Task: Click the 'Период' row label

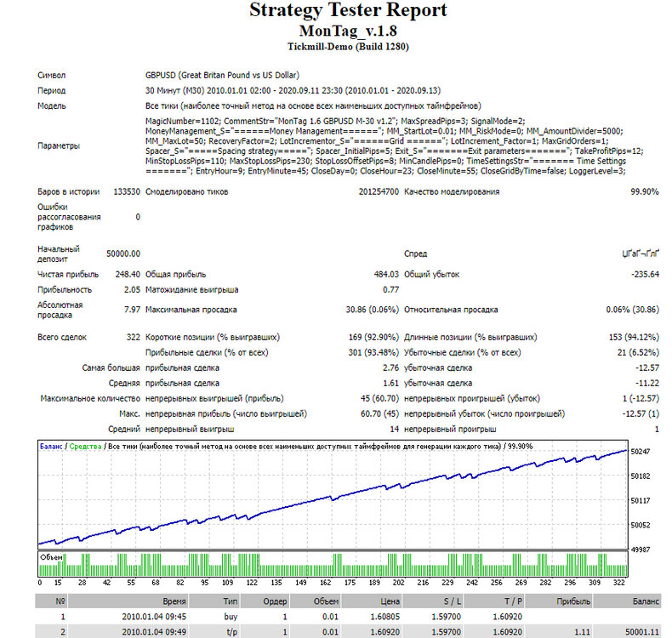Action: (x=51, y=91)
